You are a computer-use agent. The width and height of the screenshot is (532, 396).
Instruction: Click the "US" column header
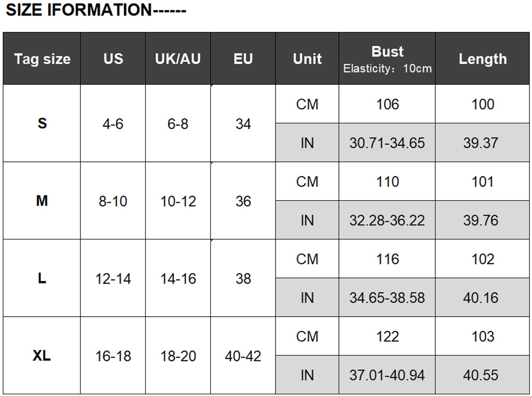(113, 59)
